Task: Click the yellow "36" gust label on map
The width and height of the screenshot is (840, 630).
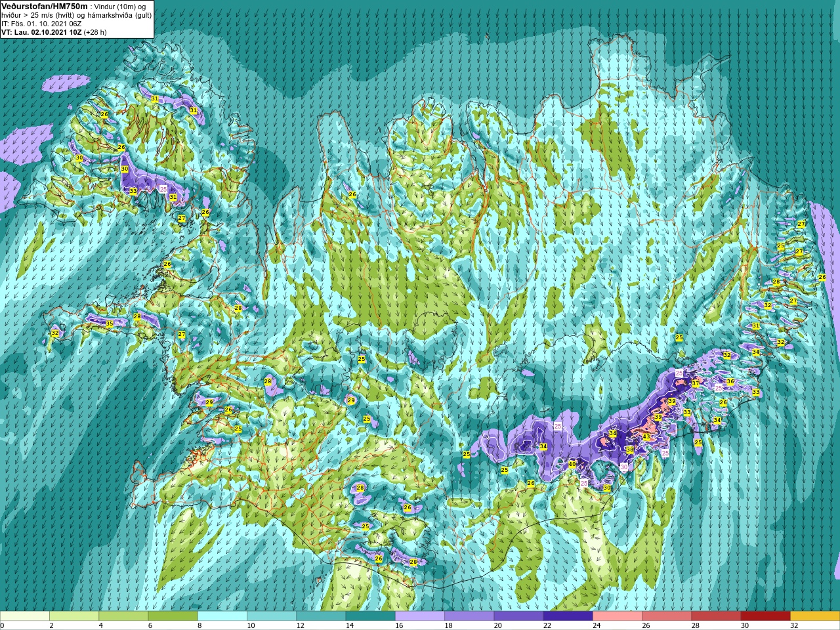Action: click(730, 381)
